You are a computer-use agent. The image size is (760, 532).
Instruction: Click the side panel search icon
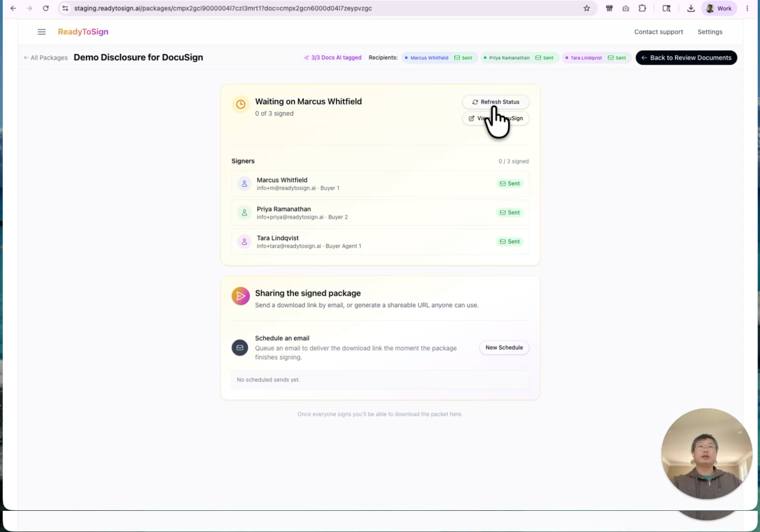coord(666,8)
